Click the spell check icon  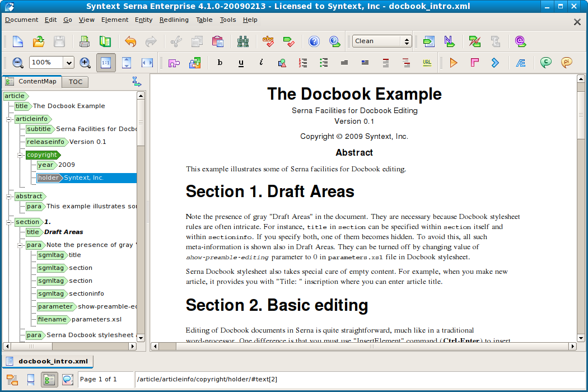268,41
